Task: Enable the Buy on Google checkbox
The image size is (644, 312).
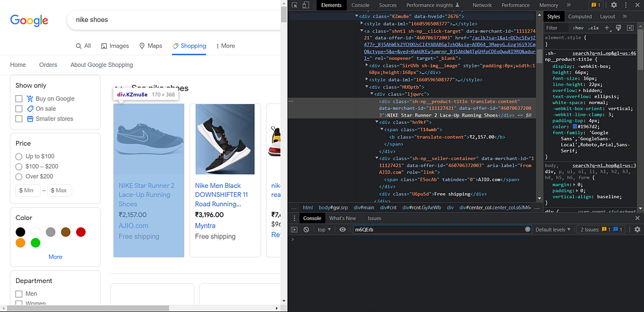Action: 19,98
